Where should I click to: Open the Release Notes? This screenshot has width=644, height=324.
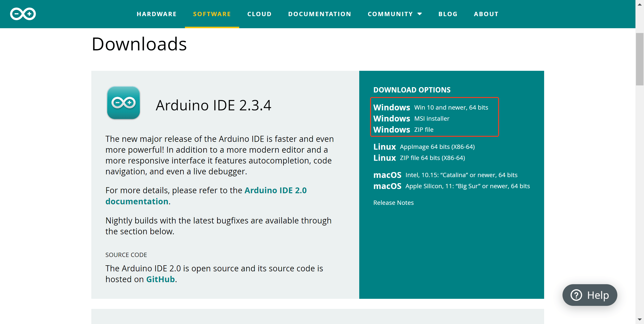click(393, 203)
